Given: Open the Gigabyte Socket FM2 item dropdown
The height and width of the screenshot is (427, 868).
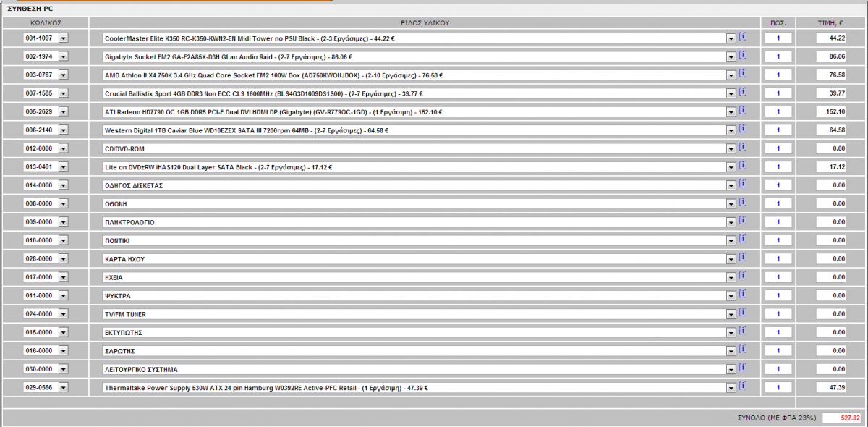Looking at the screenshot, I should pyautogui.click(x=731, y=56).
